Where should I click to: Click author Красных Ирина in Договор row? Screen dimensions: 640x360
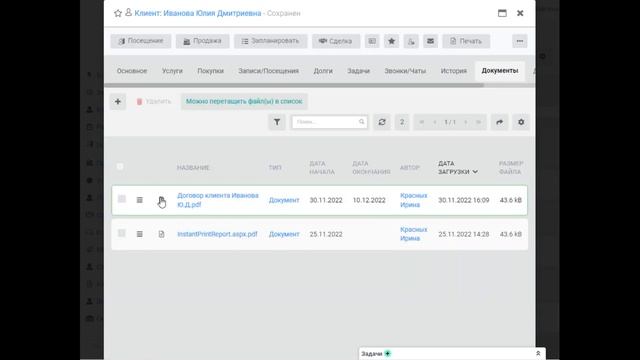pyautogui.click(x=413, y=200)
